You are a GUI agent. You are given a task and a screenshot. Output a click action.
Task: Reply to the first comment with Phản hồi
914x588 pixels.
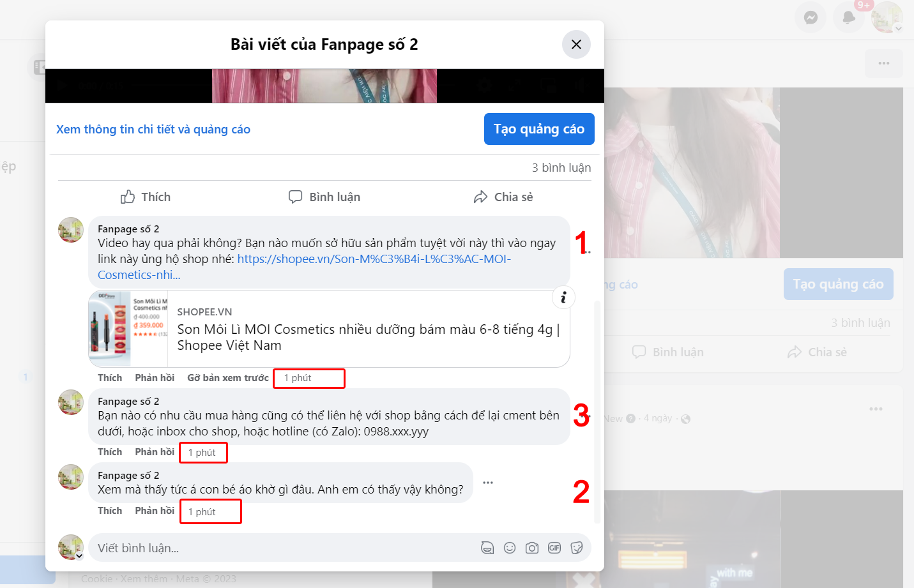[155, 378]
